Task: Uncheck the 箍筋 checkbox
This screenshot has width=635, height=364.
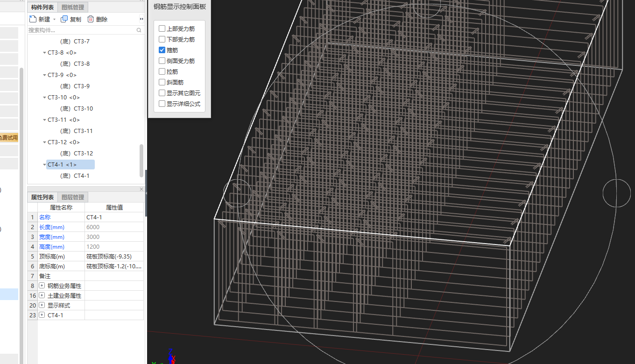Action: [162, 50]
